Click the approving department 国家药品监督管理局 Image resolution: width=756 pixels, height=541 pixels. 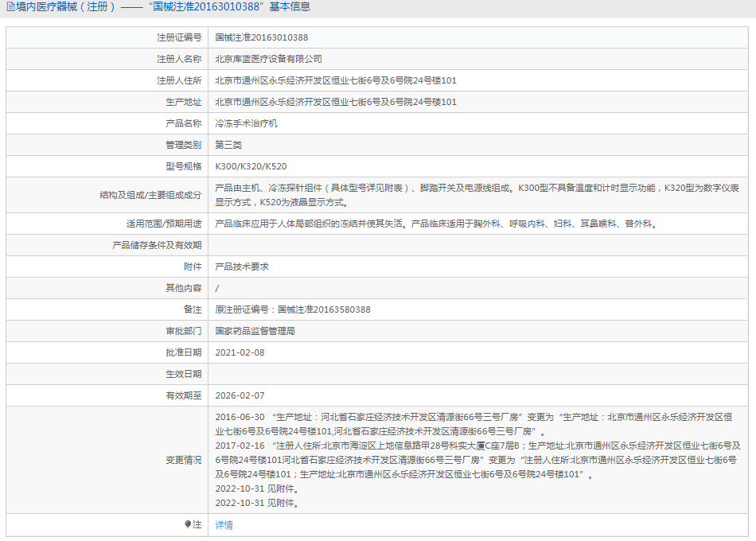point(255,331)
